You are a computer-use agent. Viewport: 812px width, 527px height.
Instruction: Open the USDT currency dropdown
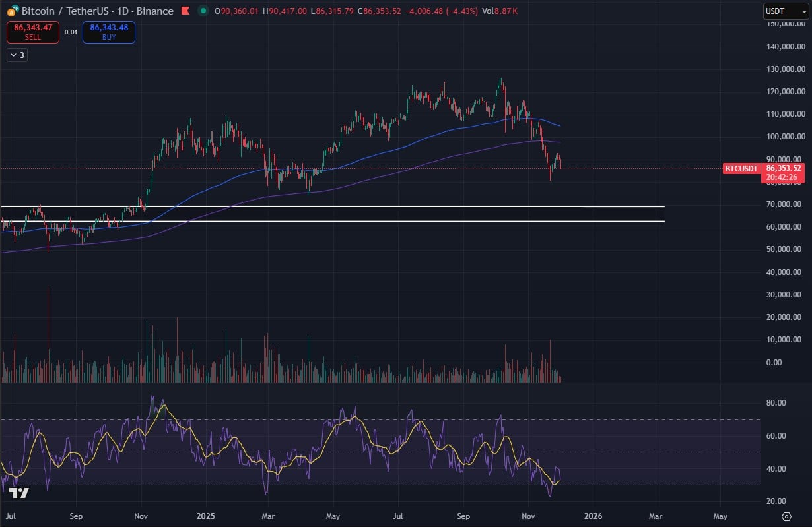coord(785,11)
